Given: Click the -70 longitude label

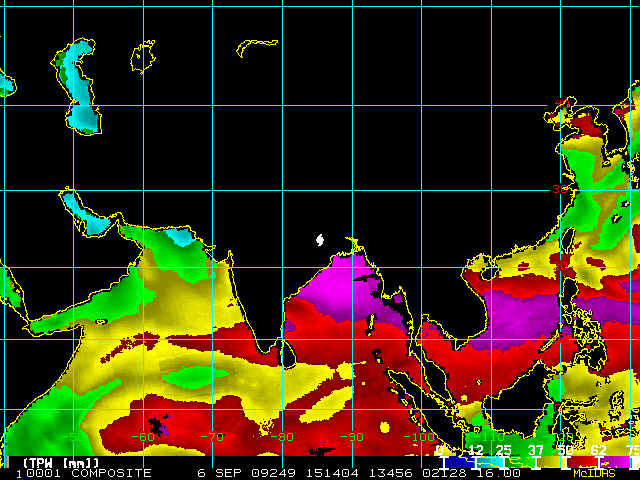Looking at the screenshot, I should (213, 437).
